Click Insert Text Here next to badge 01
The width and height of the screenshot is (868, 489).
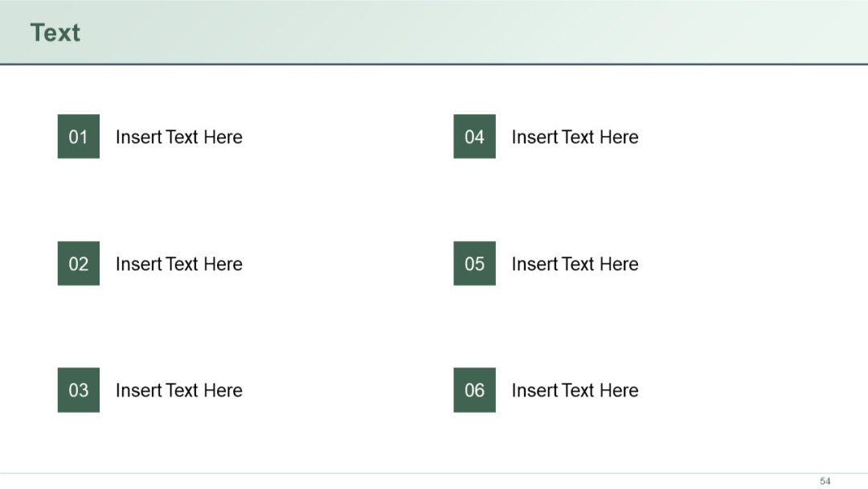tap(178, 137)
